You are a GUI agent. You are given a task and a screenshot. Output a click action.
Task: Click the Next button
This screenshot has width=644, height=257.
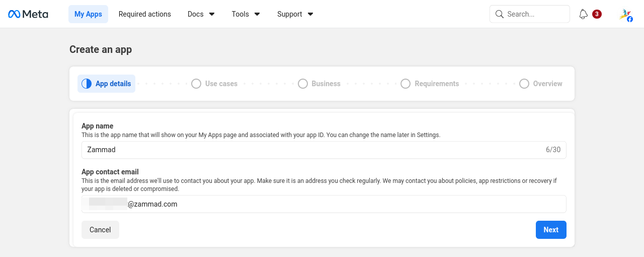click(551, 230)
